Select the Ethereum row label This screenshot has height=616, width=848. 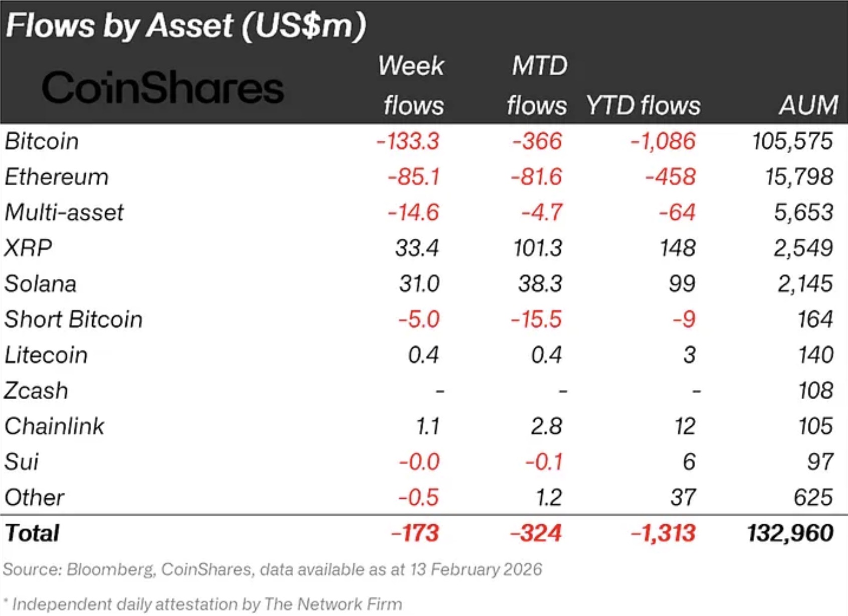(57, 177)
